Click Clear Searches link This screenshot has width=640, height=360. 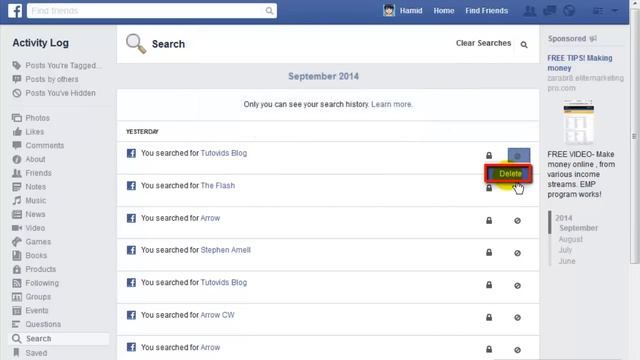(483, 43)
